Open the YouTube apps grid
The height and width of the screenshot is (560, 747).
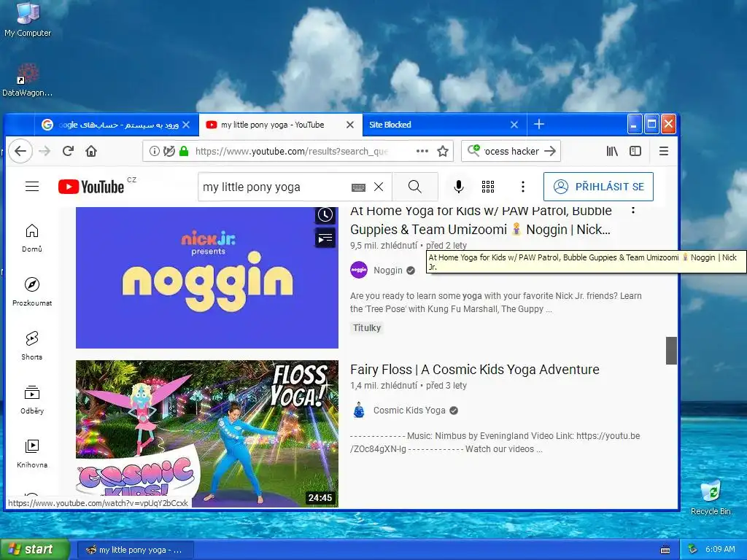[x=488, y=187]
